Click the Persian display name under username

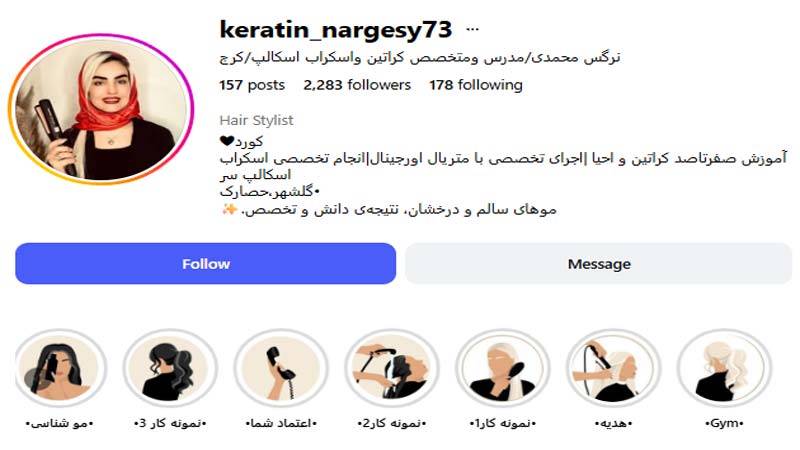(x=420, y=57)
